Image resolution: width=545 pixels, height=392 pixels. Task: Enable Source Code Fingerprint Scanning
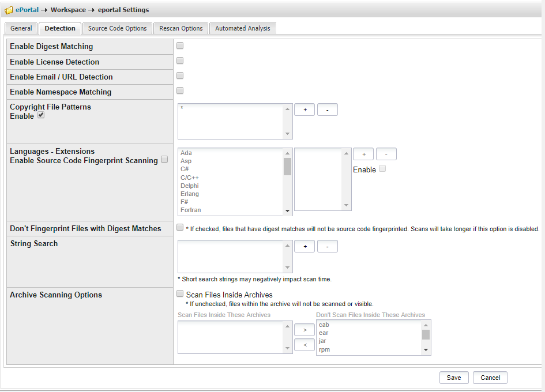pyautogui.click(x=164, y=159)
